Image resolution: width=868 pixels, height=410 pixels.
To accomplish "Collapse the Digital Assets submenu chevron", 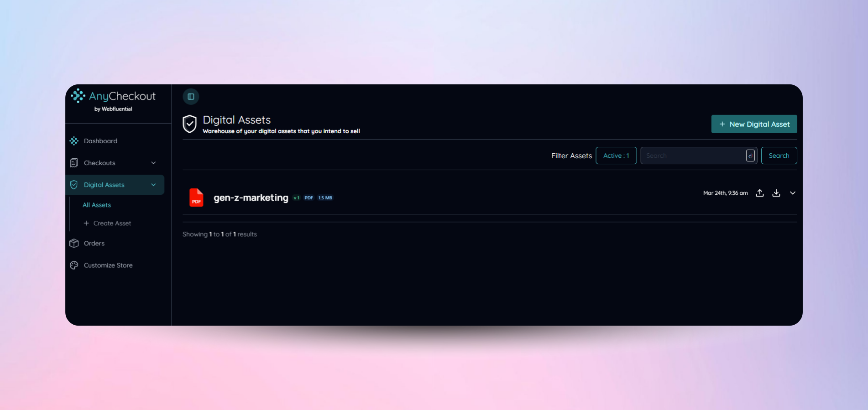I will 153,185.
